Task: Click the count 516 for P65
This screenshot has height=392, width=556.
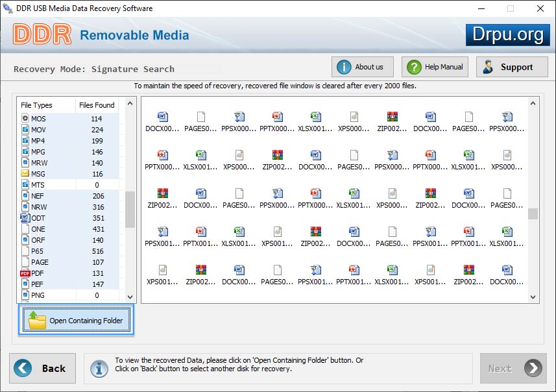Action: click(x=98, y=251)
